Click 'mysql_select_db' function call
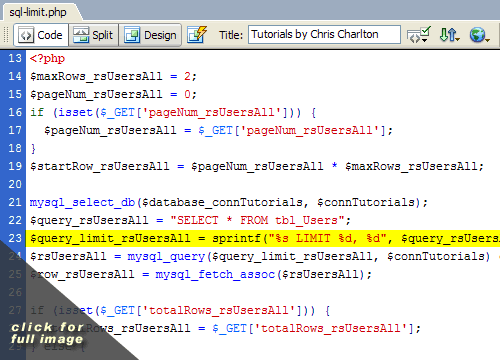Screen dimensions: 500x360 click(x=82, y=203)
